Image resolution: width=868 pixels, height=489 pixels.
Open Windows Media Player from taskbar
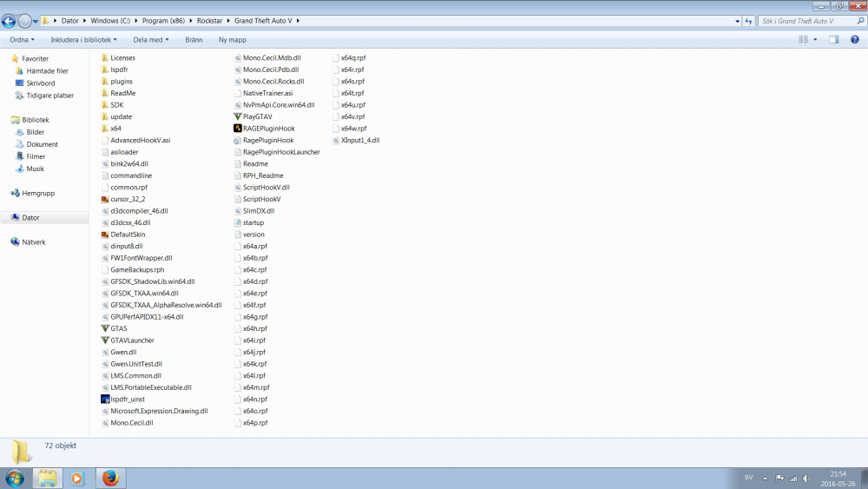pyautogui.click(x=77, y=478)
